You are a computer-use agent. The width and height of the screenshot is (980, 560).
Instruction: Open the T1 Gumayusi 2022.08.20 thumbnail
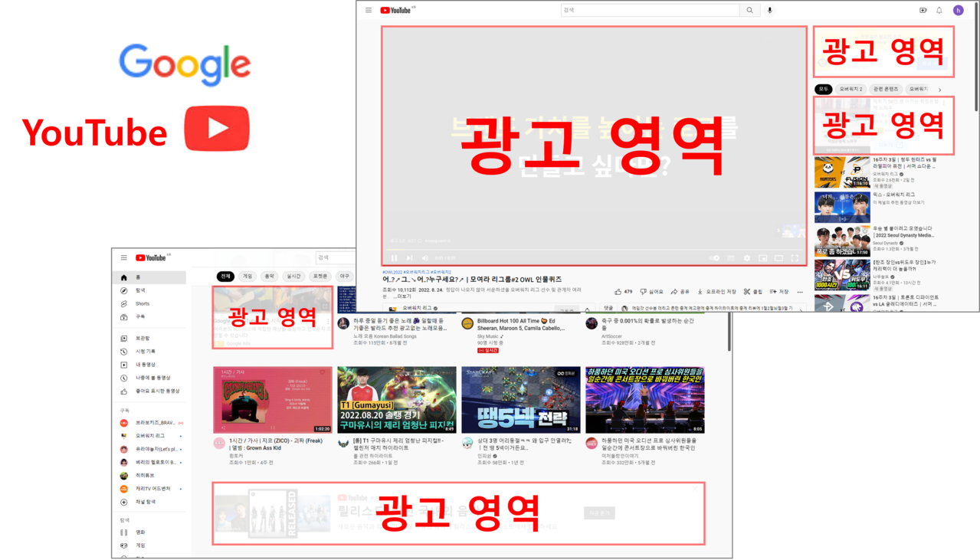click(397, 400)
